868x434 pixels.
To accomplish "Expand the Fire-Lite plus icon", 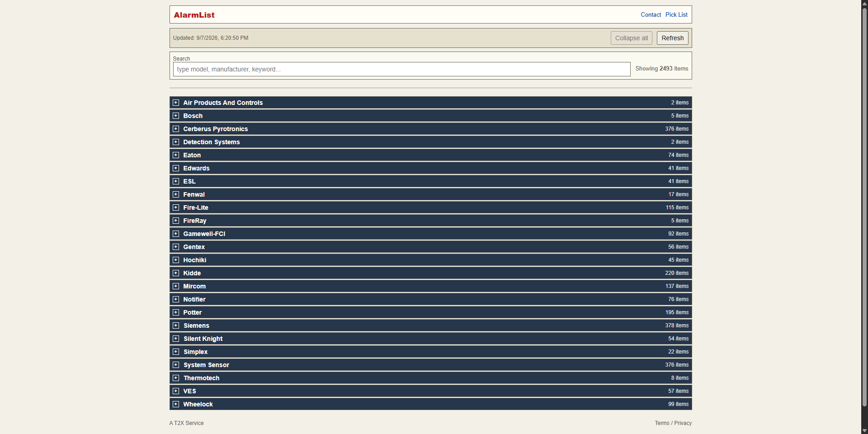I will click(x=176, y=208).
